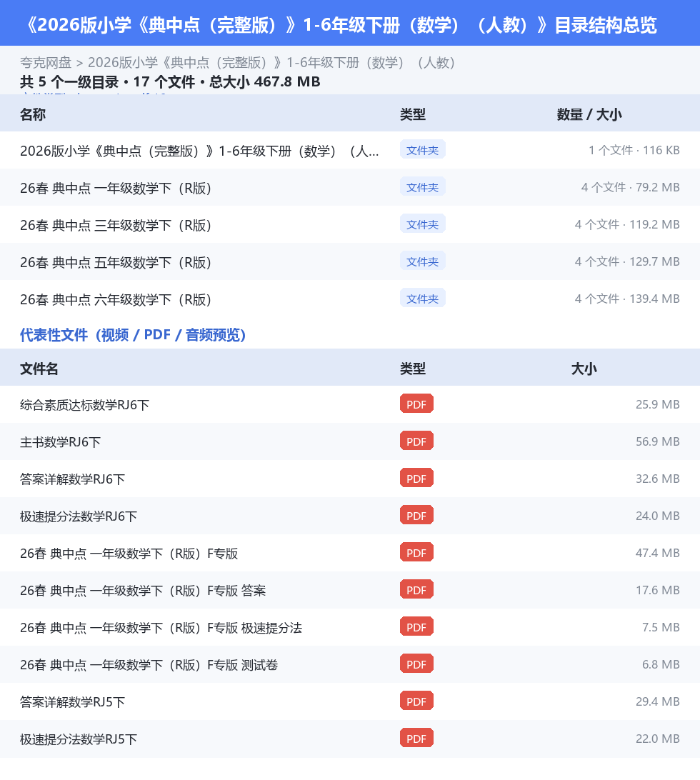This screenshot has height=780, width=700.
Task: Click 文件夹 badge in 一年级数学下 row
Action: (x=422, y=187)
